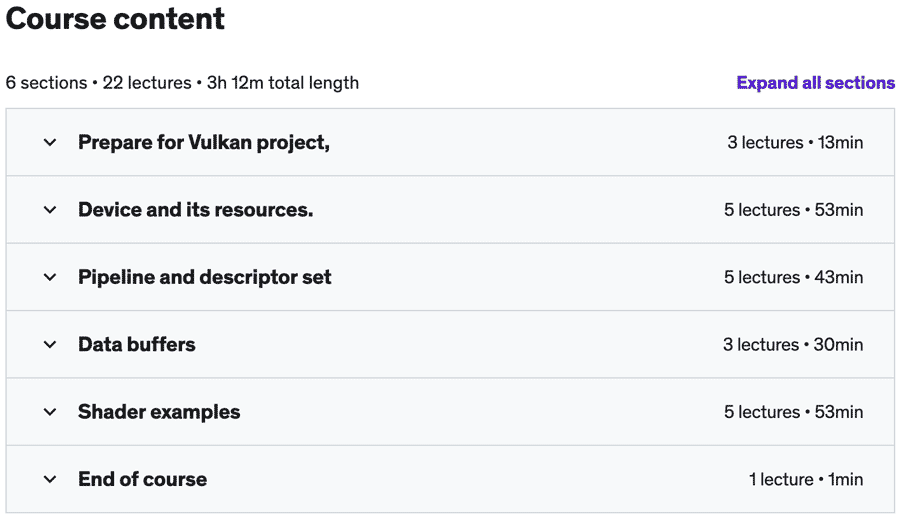Click the Pipeline and descriptor set title

click(204, 277)
